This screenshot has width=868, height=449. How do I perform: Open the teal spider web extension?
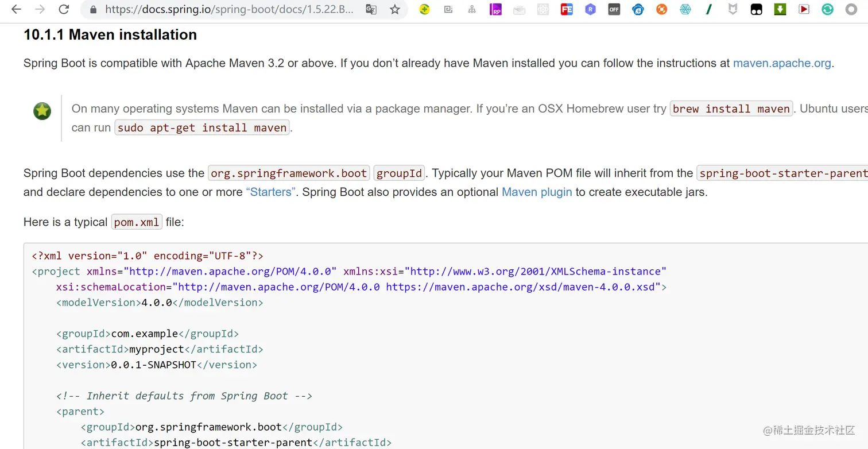click(685, 9)
